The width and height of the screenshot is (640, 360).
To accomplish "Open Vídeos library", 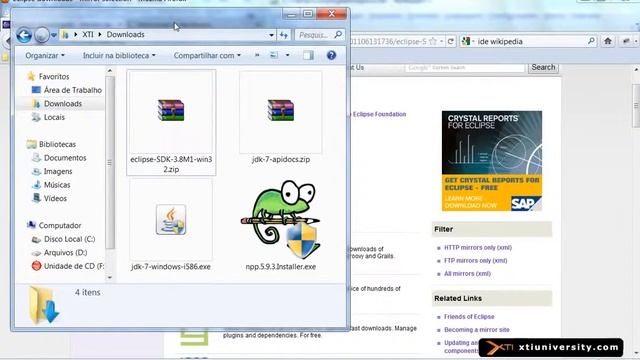I will pos(55,198).
